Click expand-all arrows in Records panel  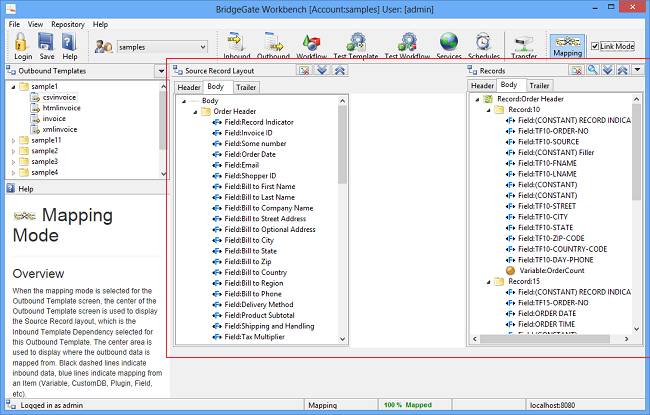(607, 70)
